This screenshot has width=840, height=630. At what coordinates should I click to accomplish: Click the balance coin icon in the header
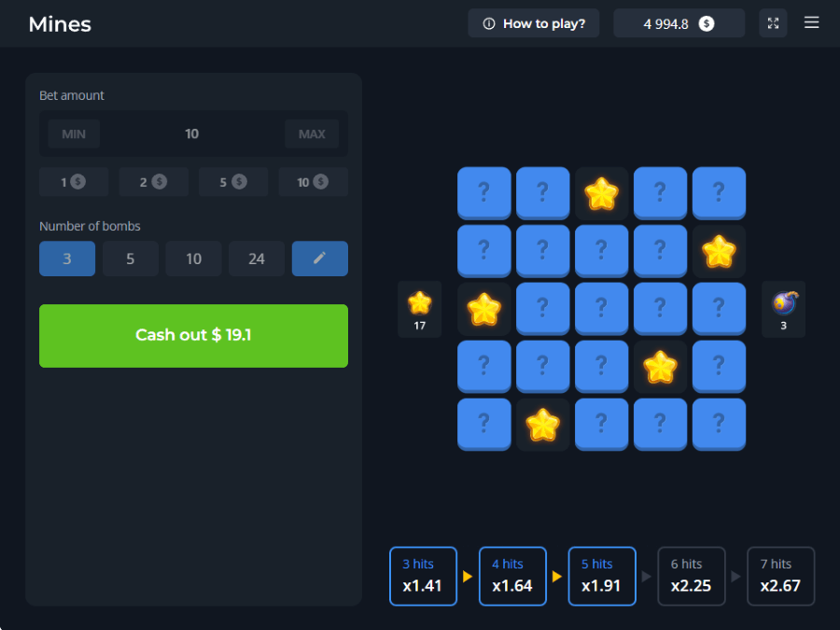click(707, 23)
